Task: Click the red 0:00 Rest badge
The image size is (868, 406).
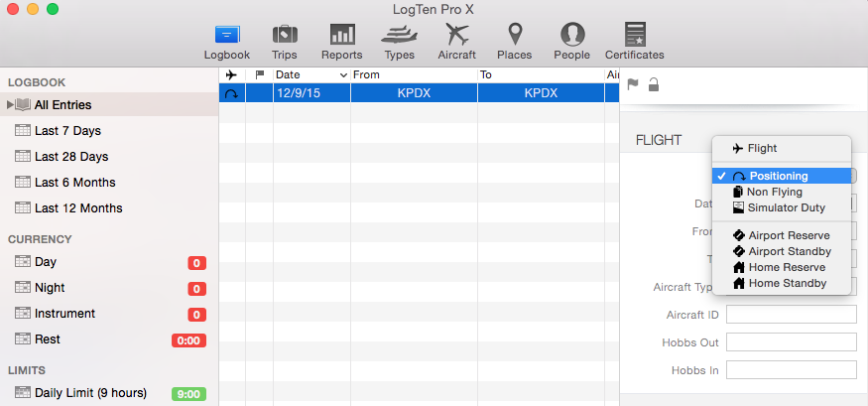Action: 188,340
